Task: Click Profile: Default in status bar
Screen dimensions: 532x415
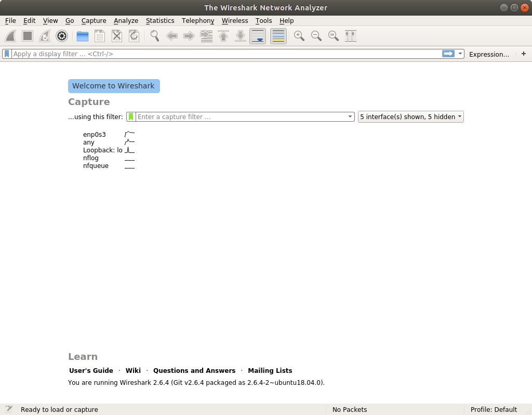Action: pos(494,410)
